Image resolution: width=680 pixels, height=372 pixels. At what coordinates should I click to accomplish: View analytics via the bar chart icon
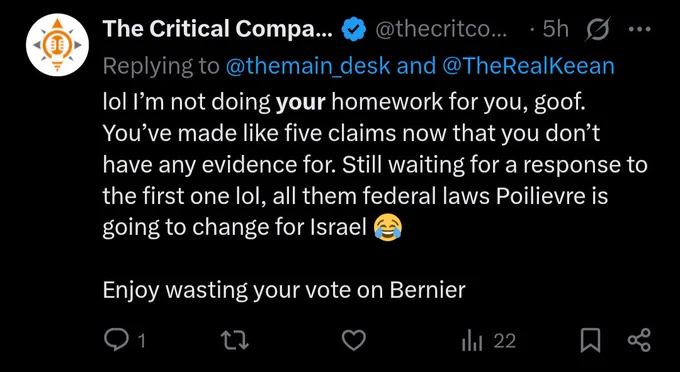(x=472, y=341)
